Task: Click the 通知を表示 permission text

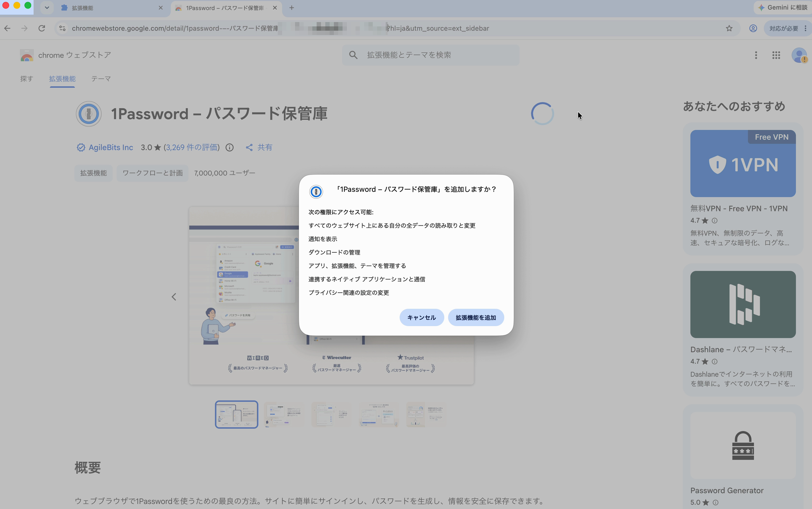Action: pos(323,239)
